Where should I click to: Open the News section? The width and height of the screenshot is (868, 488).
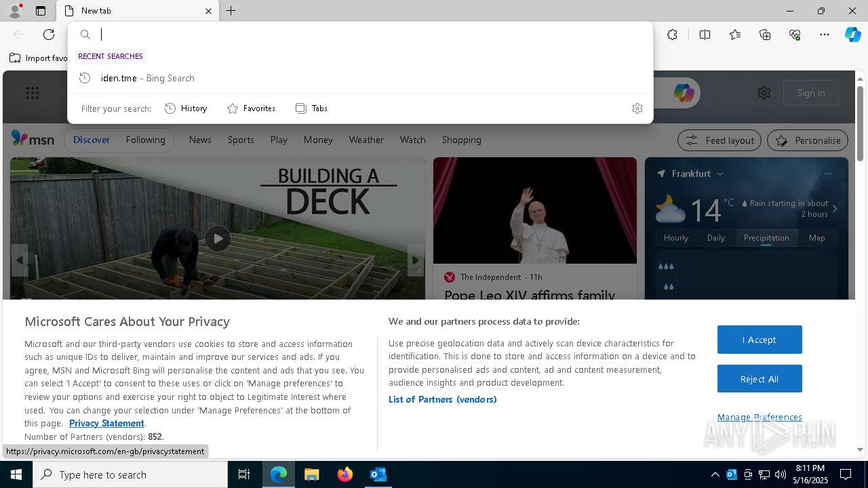click(200, 140)
